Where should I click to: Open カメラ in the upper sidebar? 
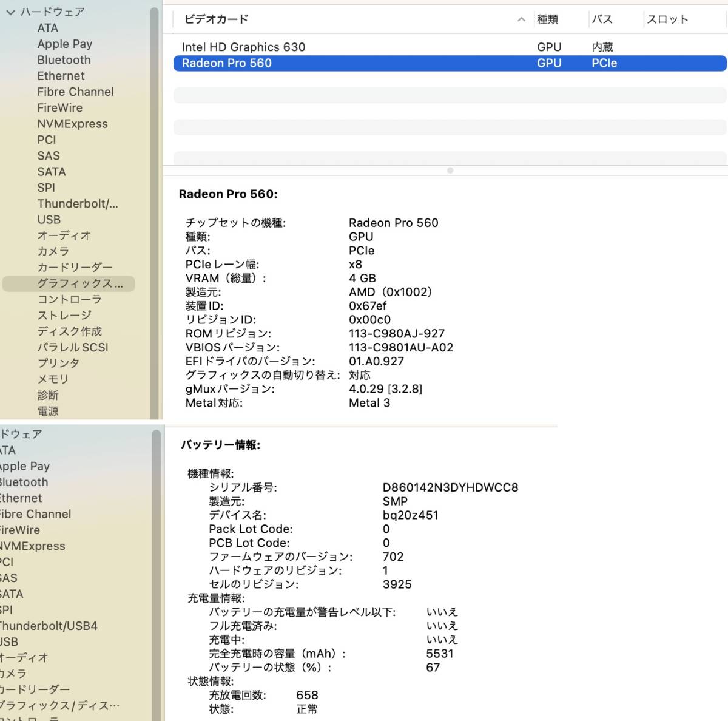tap(53, 251)
